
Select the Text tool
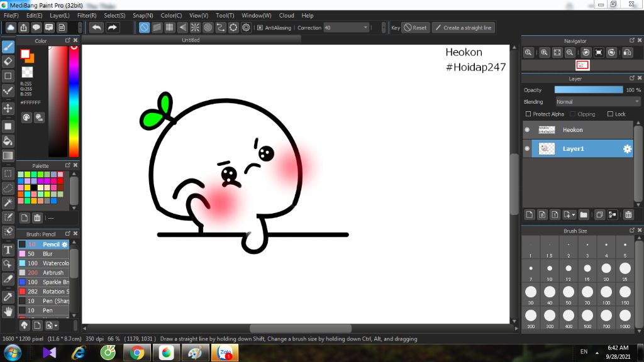[x=8, y=250]
